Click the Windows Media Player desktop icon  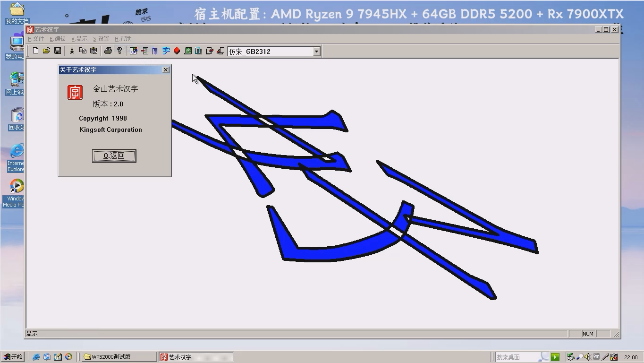(x=16, y=193)
